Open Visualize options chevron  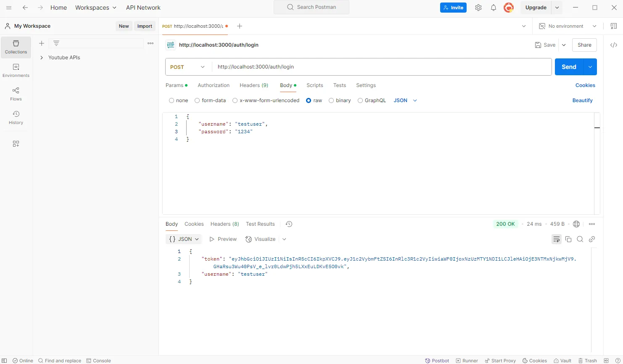(x=284, y=239)
